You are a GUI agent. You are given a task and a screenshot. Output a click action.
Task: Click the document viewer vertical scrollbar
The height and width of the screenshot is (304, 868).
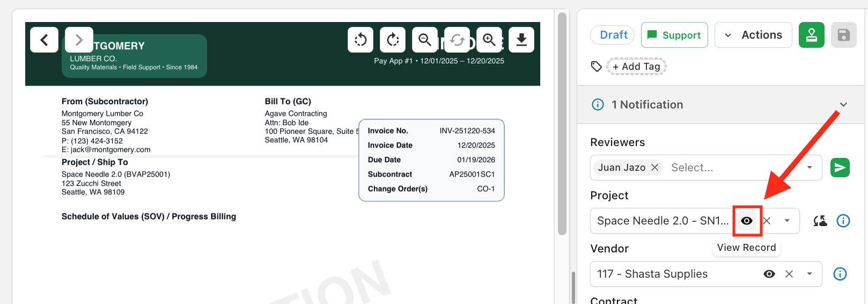562,124
